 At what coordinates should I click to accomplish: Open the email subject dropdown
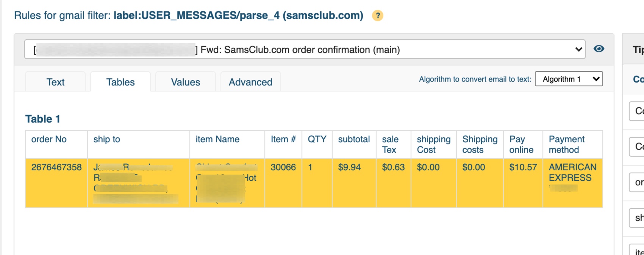tap(305, 50)
